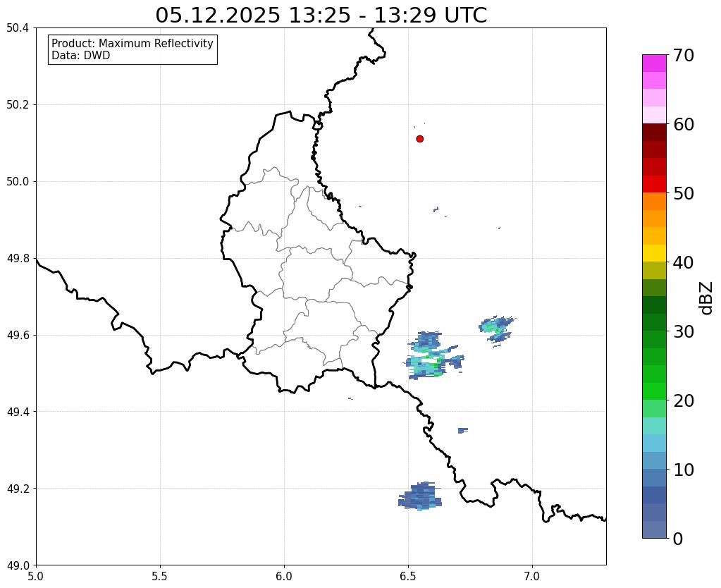
Task: Click the slate-blue swatch just above 0 dBZ
Action: pos(654,529)
